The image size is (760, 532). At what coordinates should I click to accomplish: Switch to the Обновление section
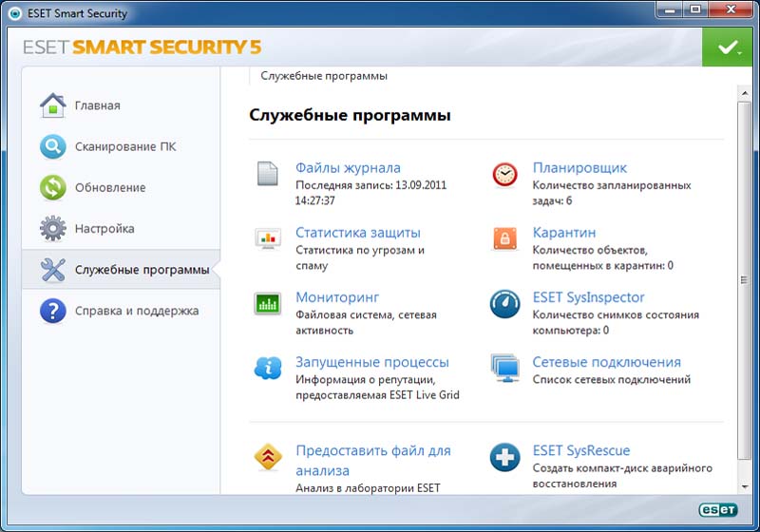tap(110, 187)
